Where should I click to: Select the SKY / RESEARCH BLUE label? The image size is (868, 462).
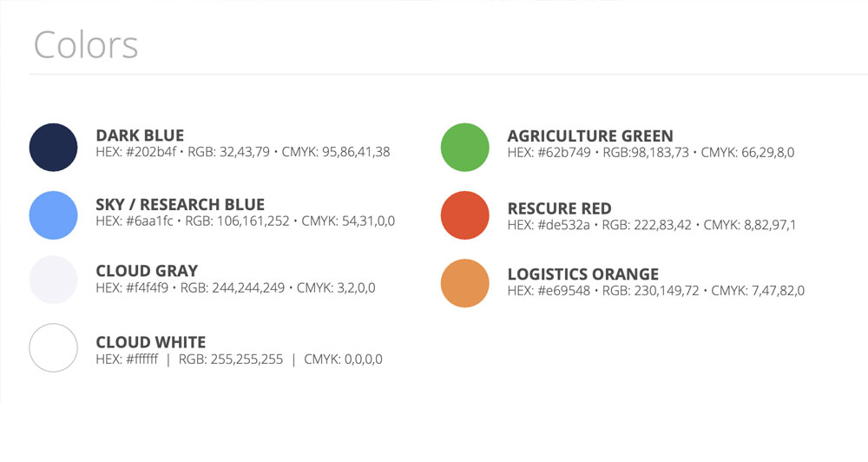[180, 205]
